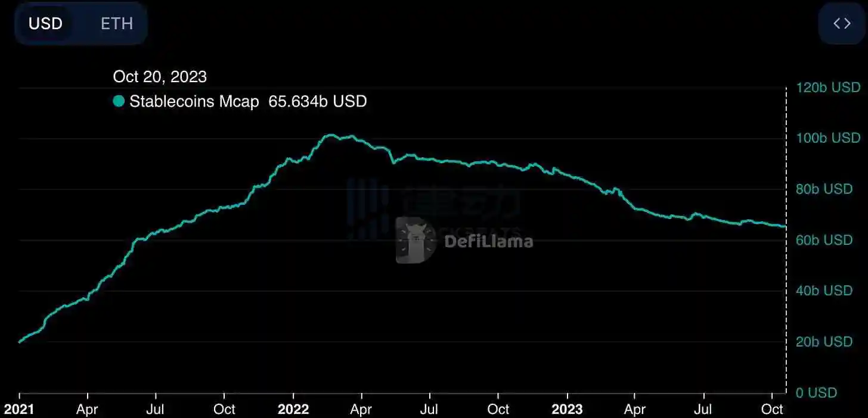This screenshot has width=868, height=418.
Task: Click teal dot beside Stablecoins Mcap
Action: (x=119, y=102)
